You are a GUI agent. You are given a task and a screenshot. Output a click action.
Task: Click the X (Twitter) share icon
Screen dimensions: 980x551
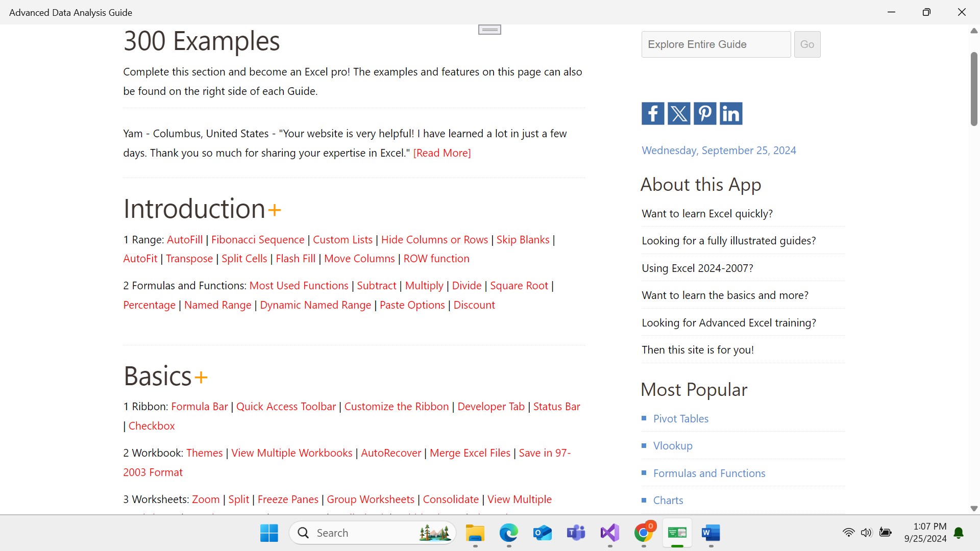(678, 113)
